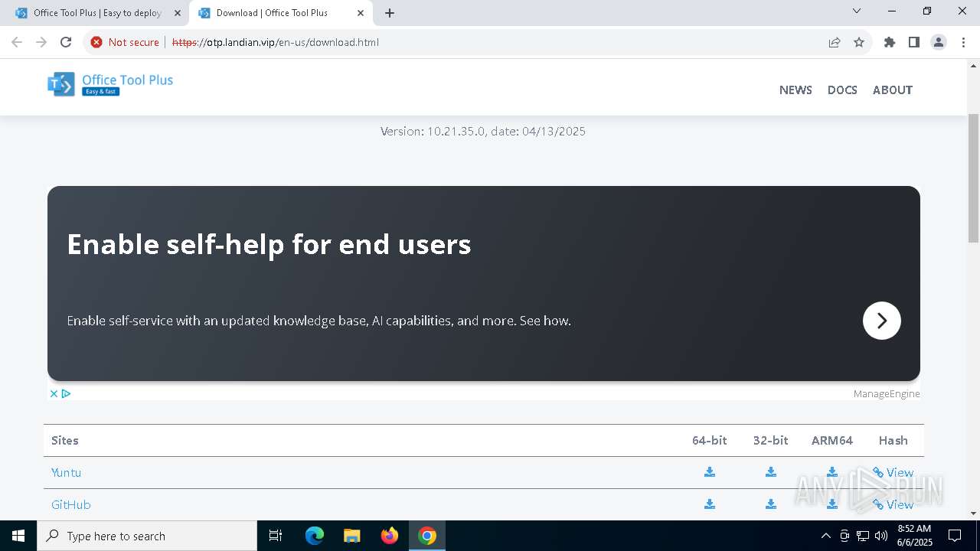Open the taskbar clock and date

pyautogui.click(x=914, y=536)
